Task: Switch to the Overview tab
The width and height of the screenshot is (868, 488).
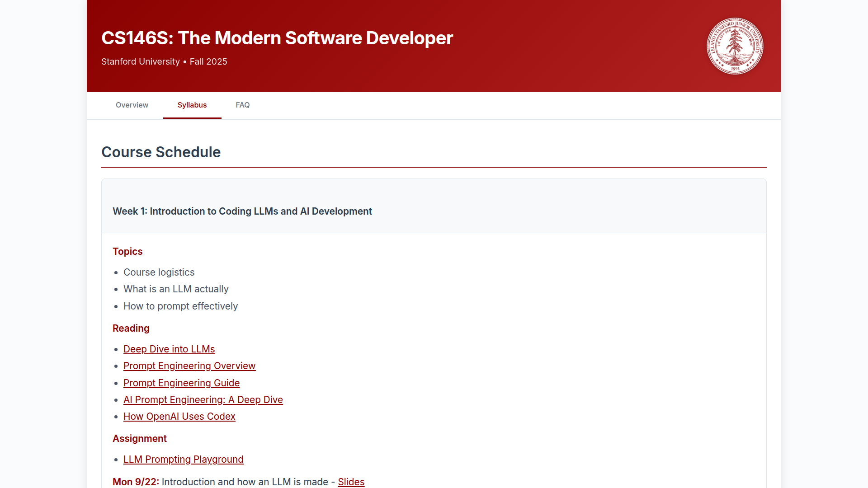Action: coord(132,105)
